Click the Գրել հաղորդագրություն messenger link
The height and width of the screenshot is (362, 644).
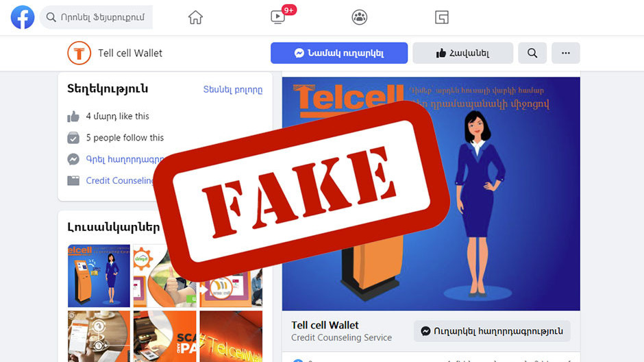tap(125, 160)
